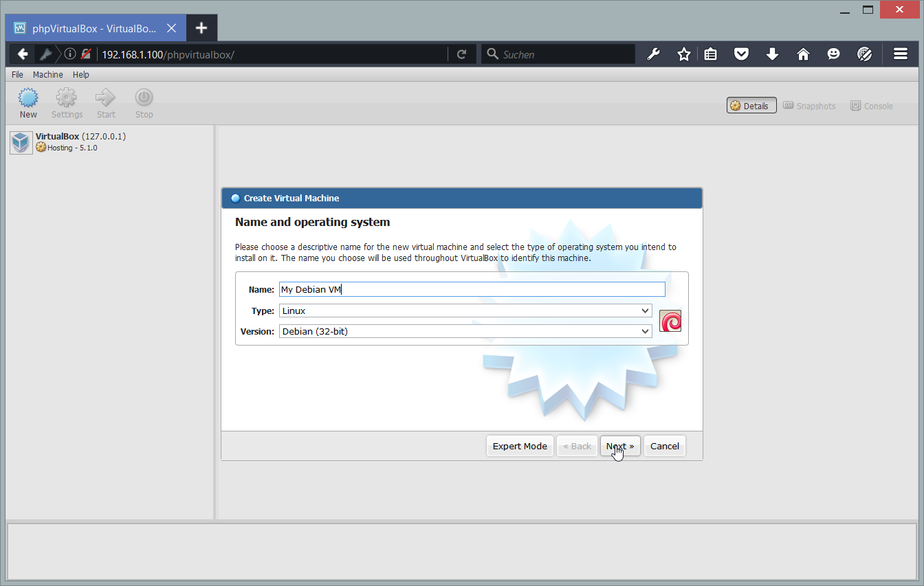Bookmark this page with star icon
Image resolution: width=924 pixels, height=586 pixels.
click(x=683, y=54)
